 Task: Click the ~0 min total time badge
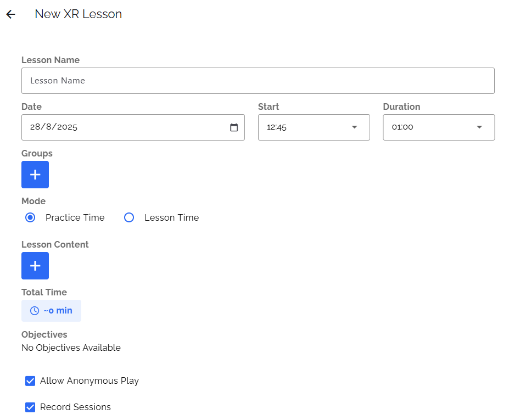51,311
